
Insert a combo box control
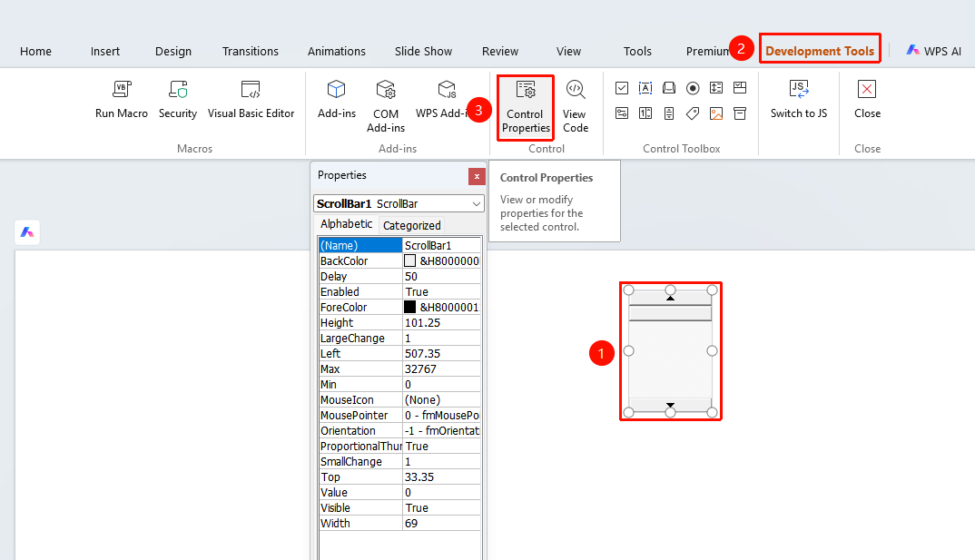click(x=740, y=88)
